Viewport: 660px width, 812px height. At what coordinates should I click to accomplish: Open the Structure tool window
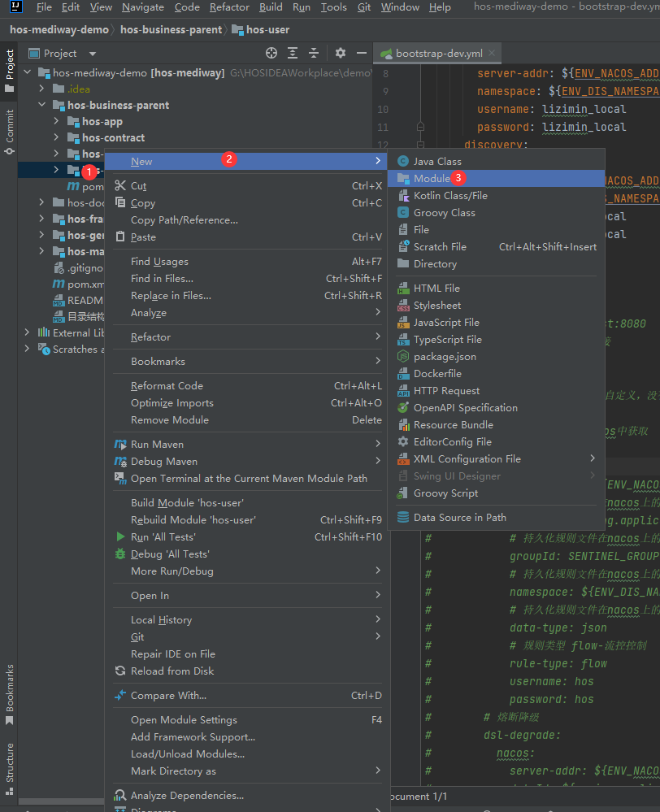[10, 761]
